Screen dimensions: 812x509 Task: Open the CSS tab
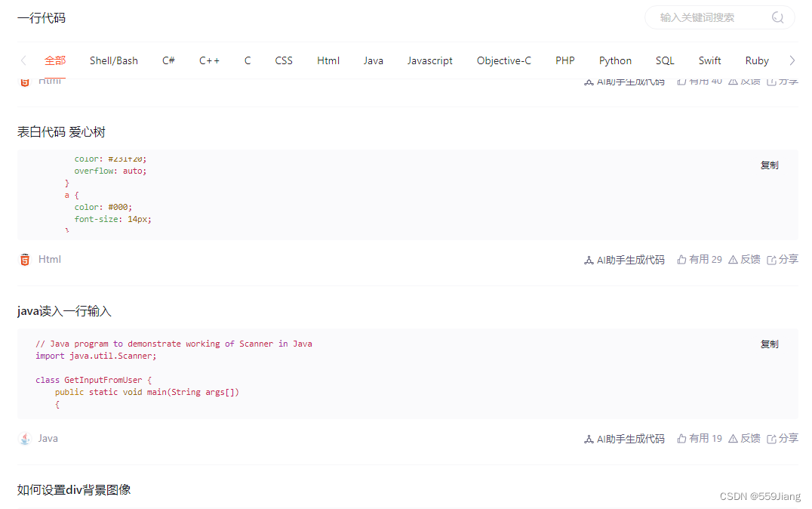pyautogui.click(x=284, y=60)
